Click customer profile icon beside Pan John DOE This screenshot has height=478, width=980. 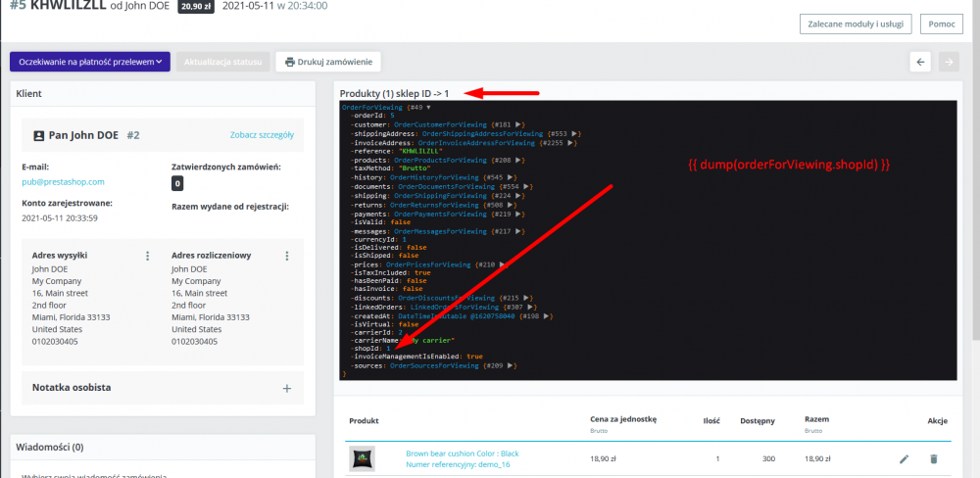click(x=38, y=135)
